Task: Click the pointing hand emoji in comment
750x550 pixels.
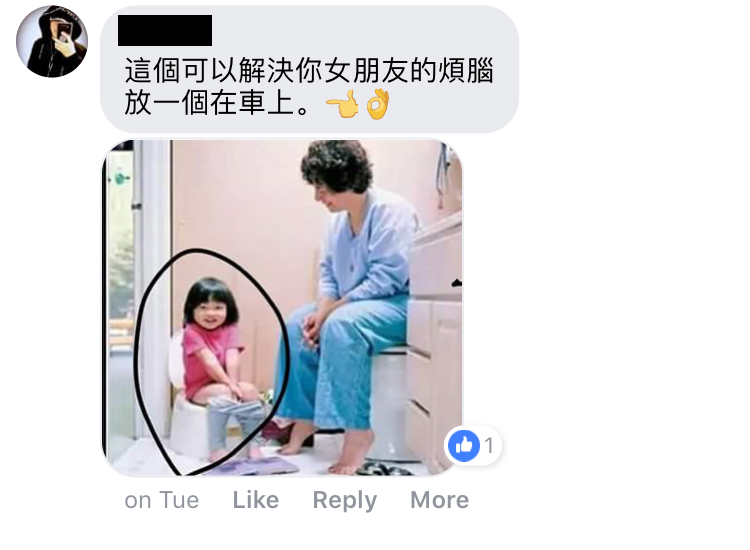Action: tap(342, 103)
